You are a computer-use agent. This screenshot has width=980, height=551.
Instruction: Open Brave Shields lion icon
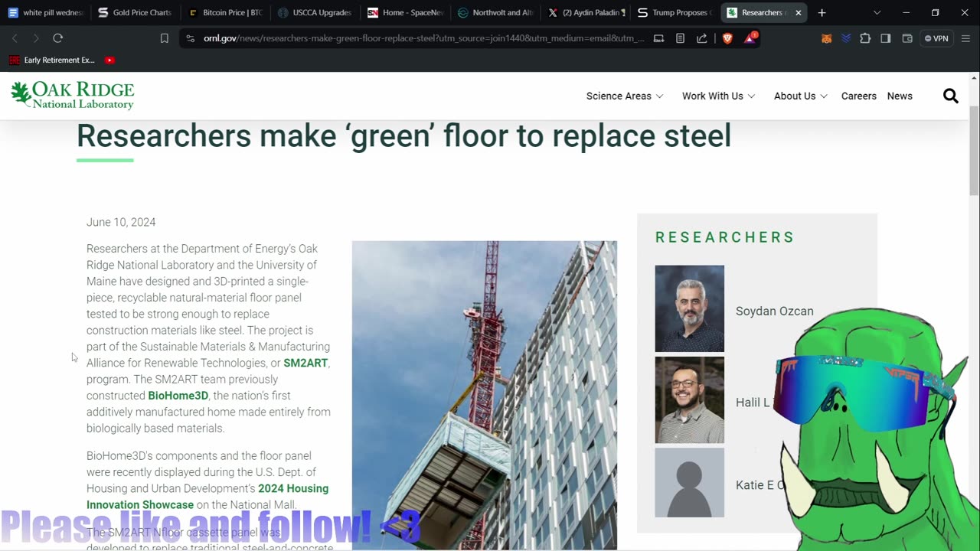pos(727,38)
